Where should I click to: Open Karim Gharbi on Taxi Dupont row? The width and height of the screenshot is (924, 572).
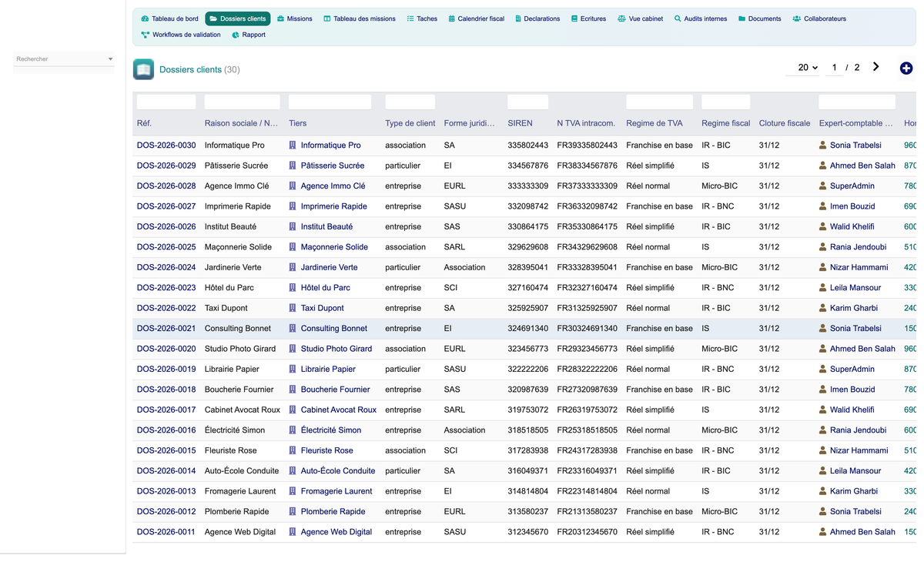coord(854,308)
